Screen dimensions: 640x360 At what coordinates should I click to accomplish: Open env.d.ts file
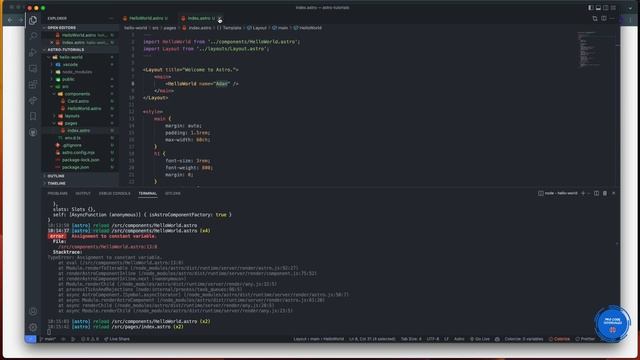pyautogui.click(x=73, y=138)
